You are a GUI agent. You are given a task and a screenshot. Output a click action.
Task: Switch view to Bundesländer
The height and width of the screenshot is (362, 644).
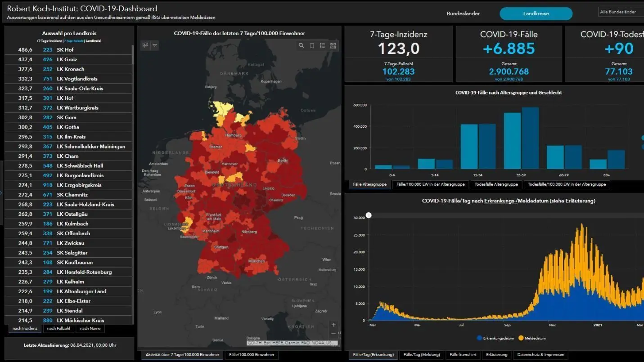point(463,13)
